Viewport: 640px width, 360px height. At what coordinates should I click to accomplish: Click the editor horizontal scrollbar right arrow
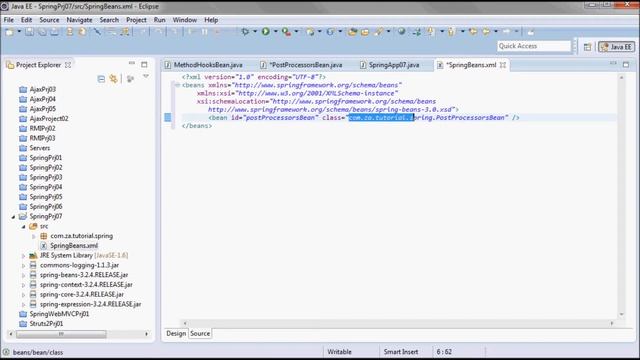[x=612, y=323]
